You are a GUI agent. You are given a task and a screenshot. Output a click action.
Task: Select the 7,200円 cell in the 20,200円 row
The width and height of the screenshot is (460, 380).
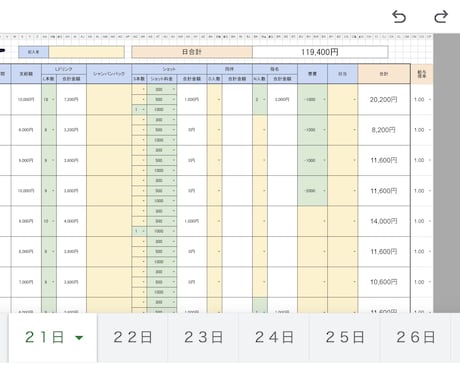(71, 99)
